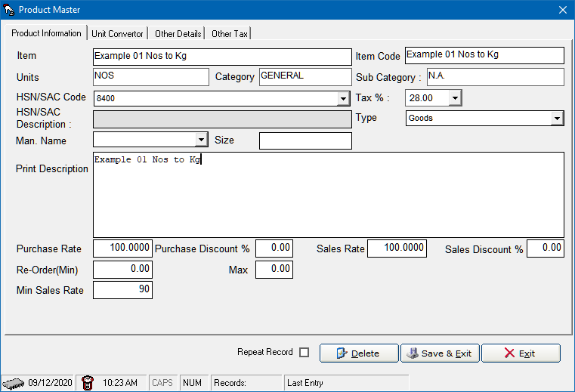Screen dimensions: 575x392
Task: Close the Product Master window
Action: click(563, 10)
